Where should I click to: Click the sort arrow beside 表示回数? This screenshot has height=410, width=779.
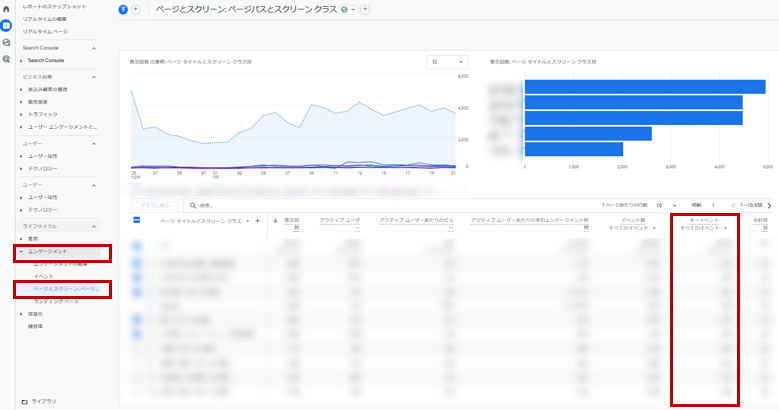[x=275, y=221]
